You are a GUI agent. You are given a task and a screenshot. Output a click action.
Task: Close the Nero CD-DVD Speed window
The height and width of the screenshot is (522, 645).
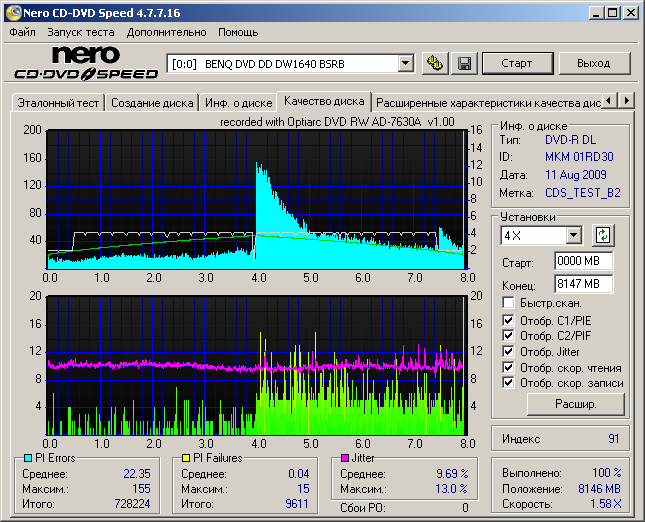click(630, 13)
